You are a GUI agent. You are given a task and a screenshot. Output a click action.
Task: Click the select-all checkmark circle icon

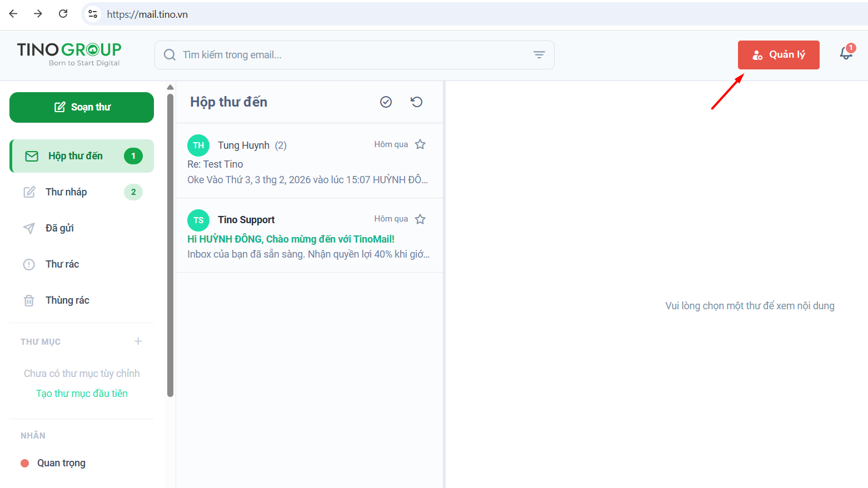[x=386, y=102]
